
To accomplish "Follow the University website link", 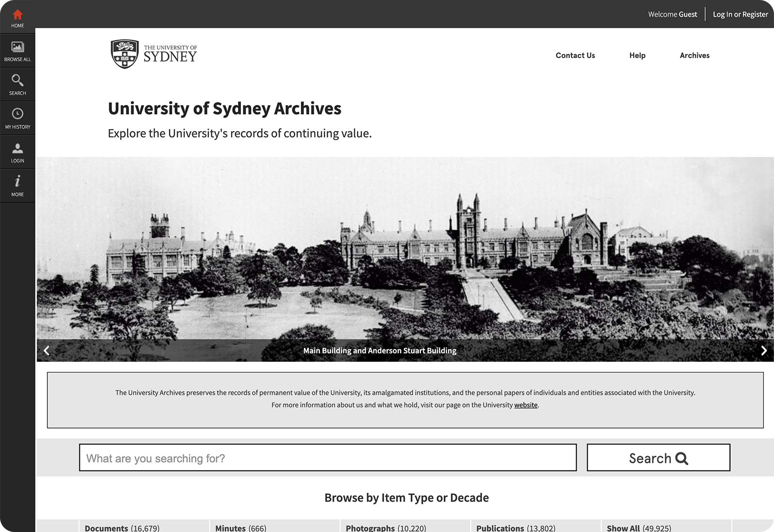I will click(526, 405).
